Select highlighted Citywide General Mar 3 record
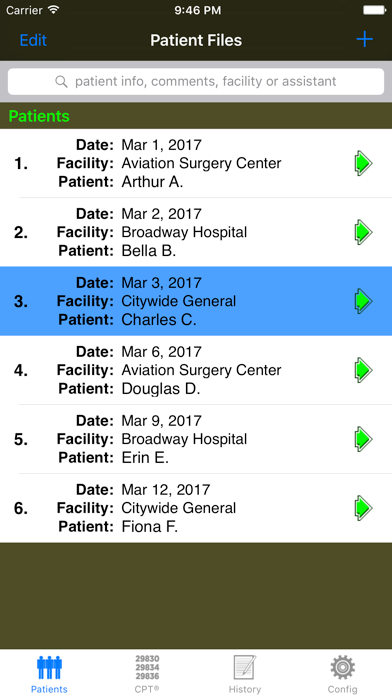The height and width of the screenshot is (696, 392). [x=196, y=301]
